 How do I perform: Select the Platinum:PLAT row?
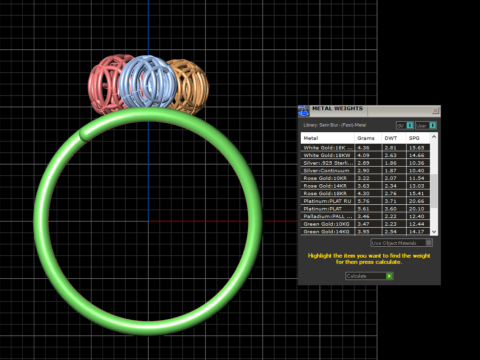click(365, 209)
